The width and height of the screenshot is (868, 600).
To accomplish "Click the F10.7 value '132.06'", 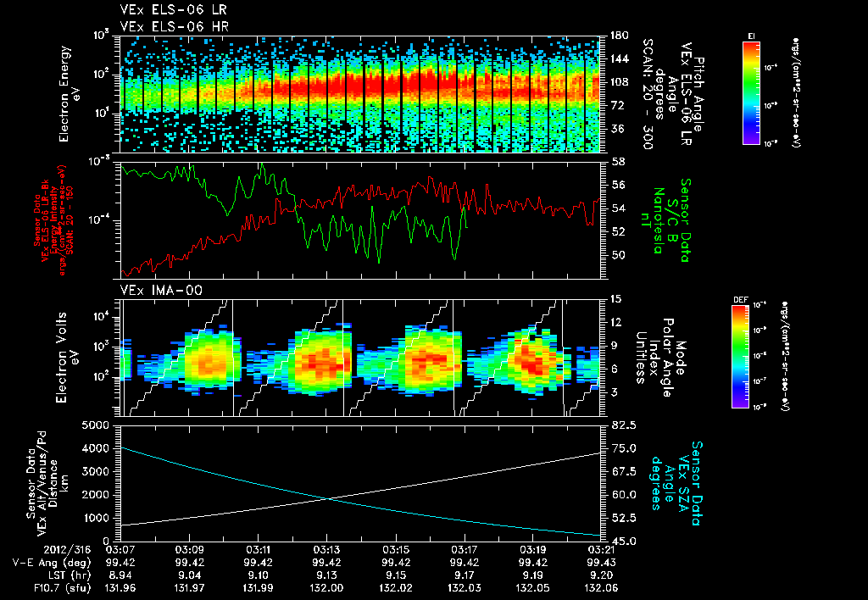I will point(601,588).
